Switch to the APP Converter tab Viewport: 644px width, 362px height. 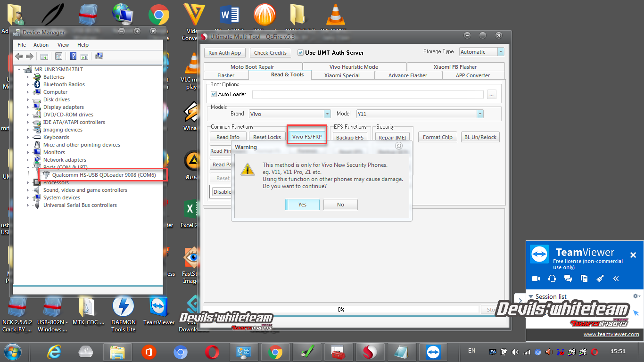click(x=473, y=75)
